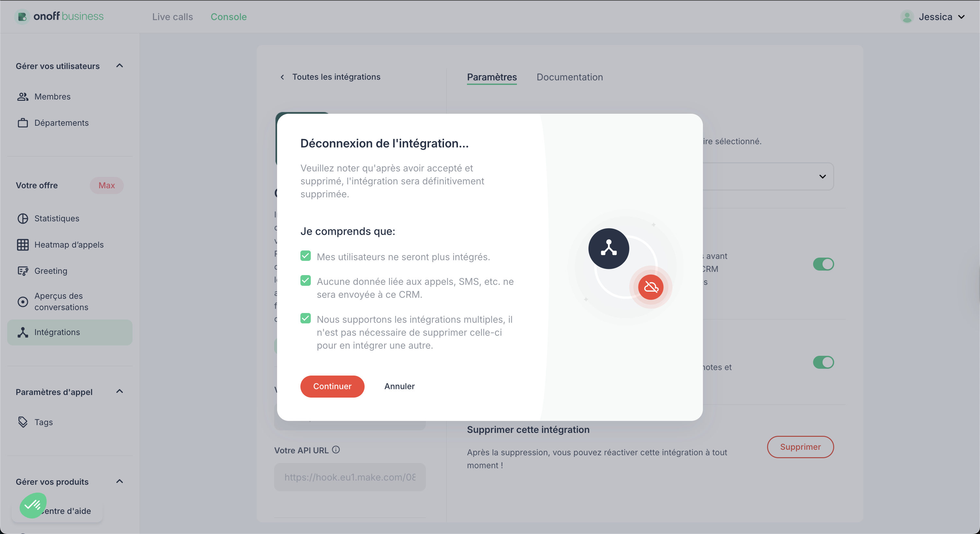Select Membres in the sidebar
The width and height of the screenshot is (980, 534).
click(70, 97)
